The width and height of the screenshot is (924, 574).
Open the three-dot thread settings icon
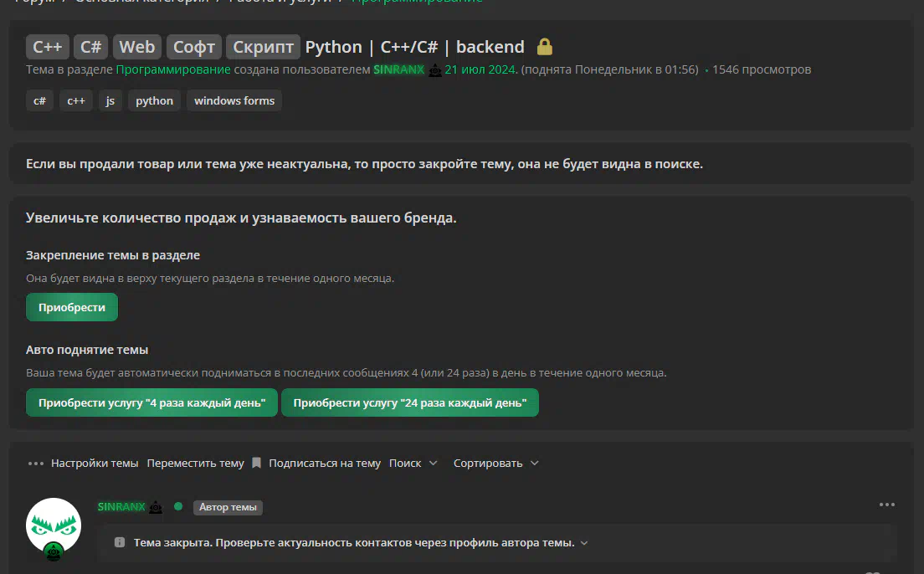[x=35, y=464]
